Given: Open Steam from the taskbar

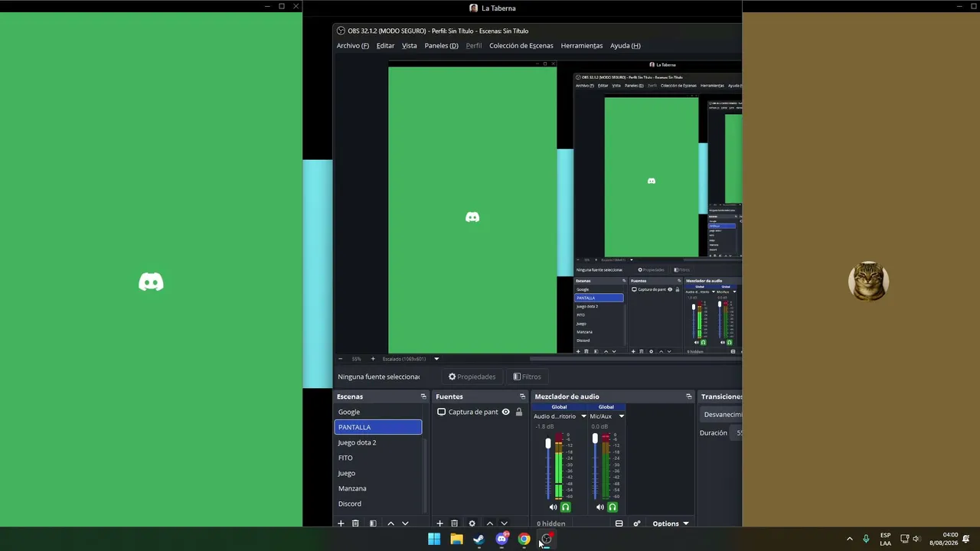Looking at the screenshot, I should [x=479, y=539].
